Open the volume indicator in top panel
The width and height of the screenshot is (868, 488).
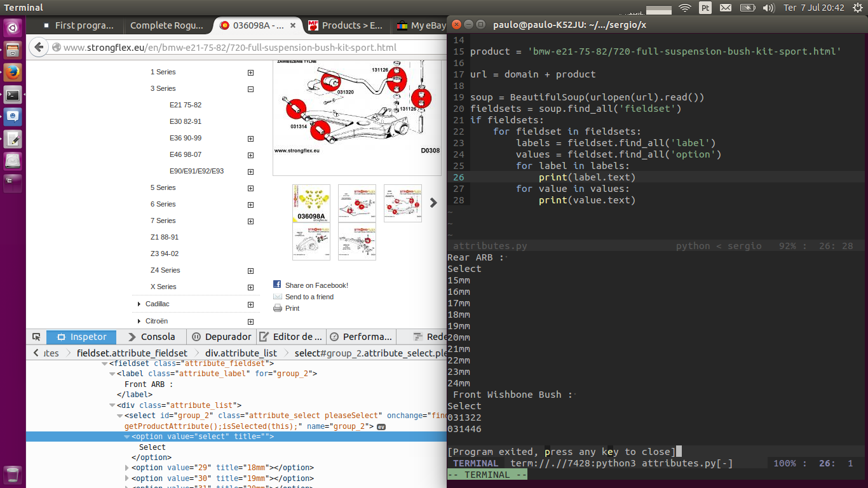coord(768,8)
